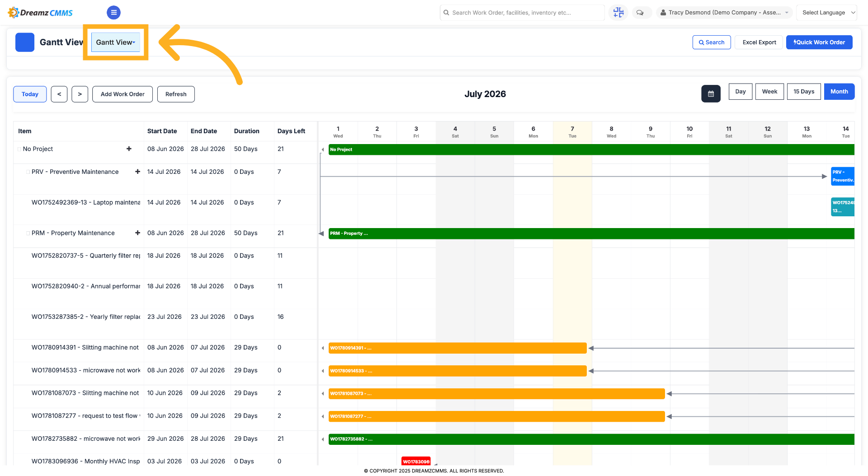Click the Search button
The height and width of the screenshot is (476, 868).
712,42
